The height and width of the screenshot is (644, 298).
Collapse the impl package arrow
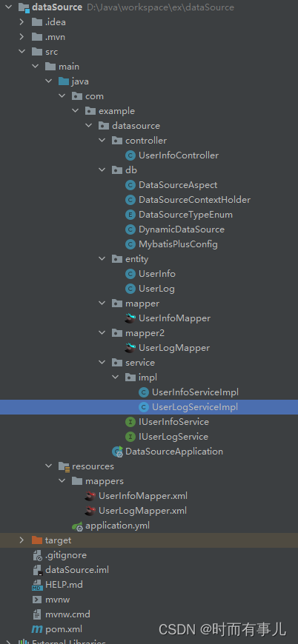tap(115, 378)
